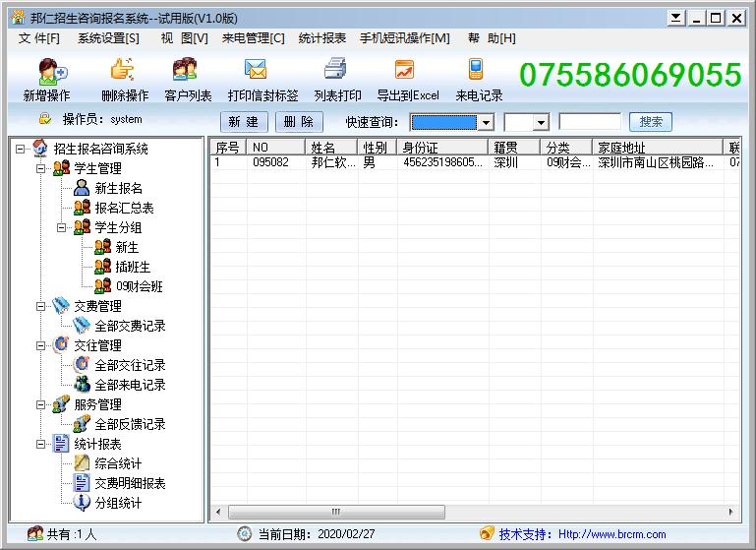The height and width of the screenshot is (550, 756).
Task: Click the 新增操作 toolbar icon
Action: (x=52, y=71)
